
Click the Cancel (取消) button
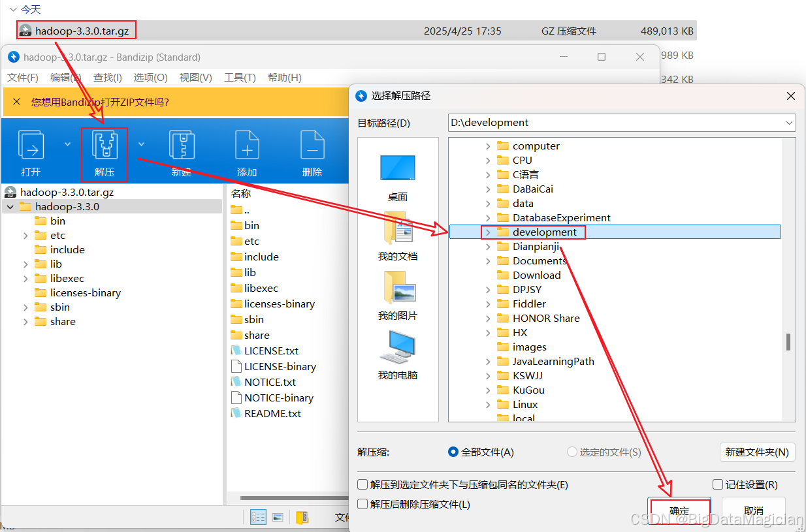coord(754,510)
